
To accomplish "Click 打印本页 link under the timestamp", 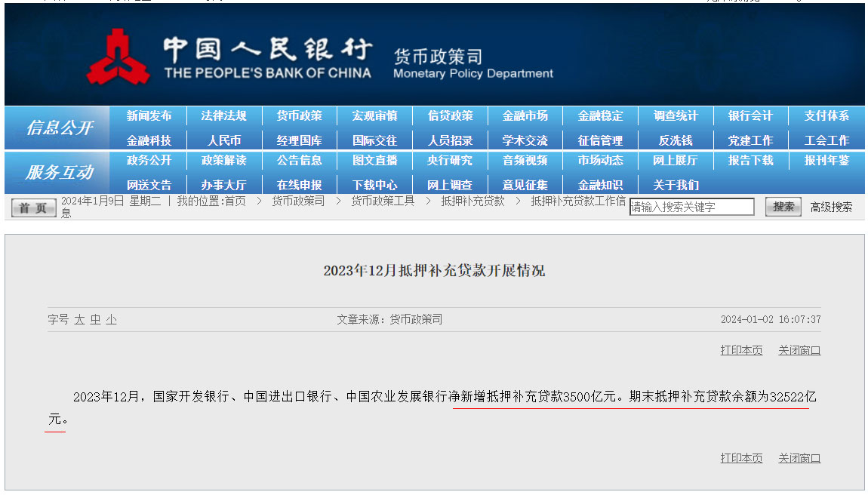I will tap(741, 350).
